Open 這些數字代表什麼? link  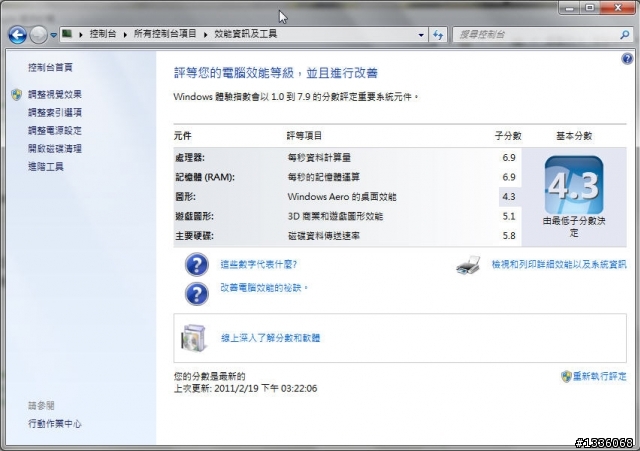(x=259, y=264)
